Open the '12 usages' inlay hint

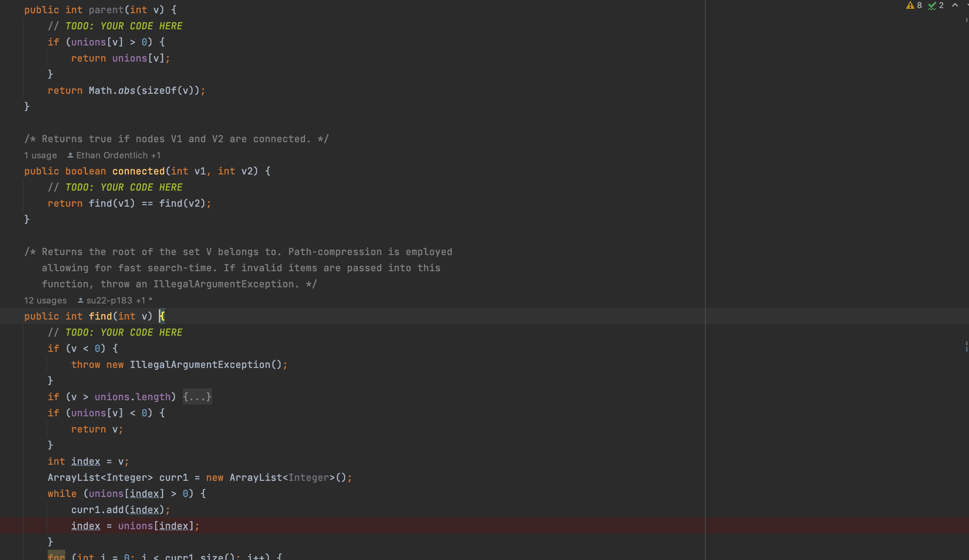pos(45,301)
